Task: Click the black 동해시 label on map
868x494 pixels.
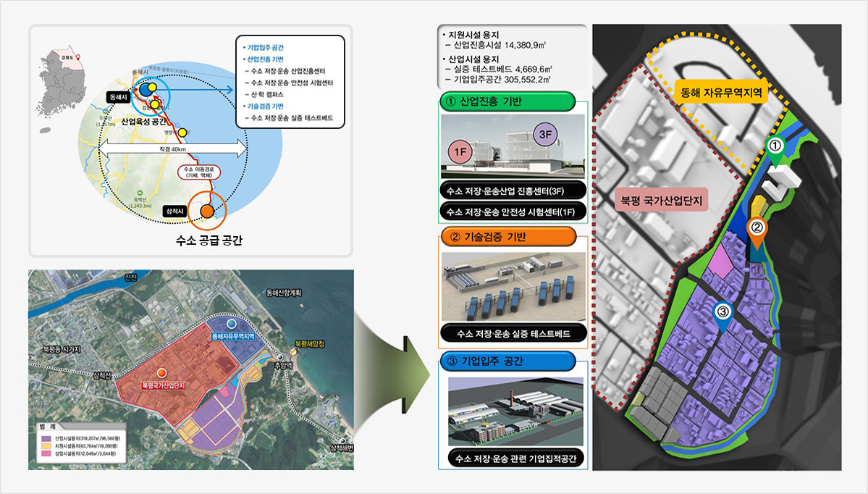Action: click(x=119, y=98)
